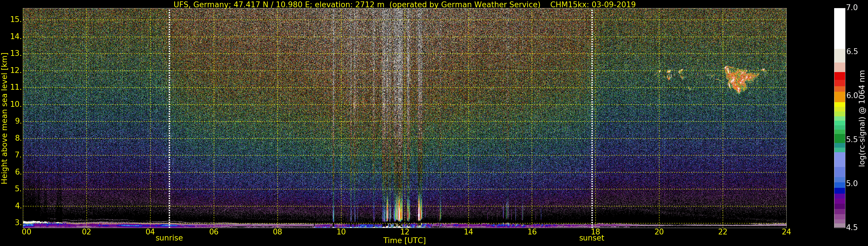
Task: Click the "10." tick on the height axis
Action: (x=16, y=104)
